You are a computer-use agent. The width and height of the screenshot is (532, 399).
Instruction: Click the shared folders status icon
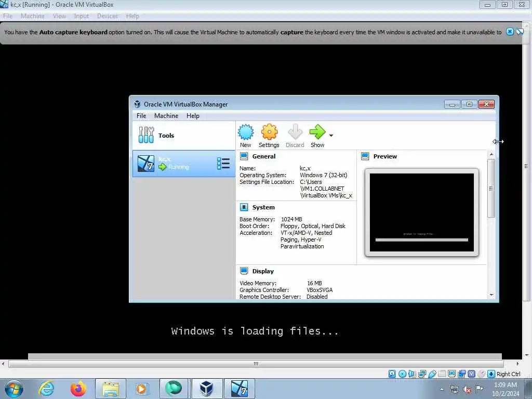click(x=442, y=374)
